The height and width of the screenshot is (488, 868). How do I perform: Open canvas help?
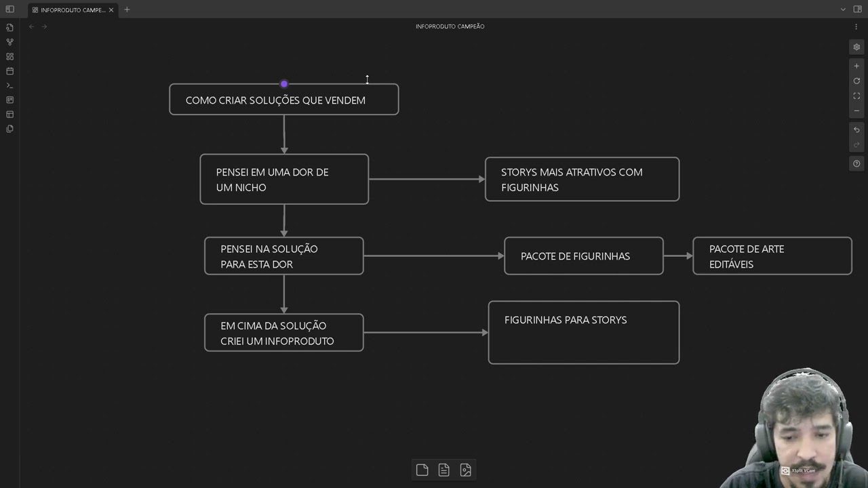(x=856, y=163)
